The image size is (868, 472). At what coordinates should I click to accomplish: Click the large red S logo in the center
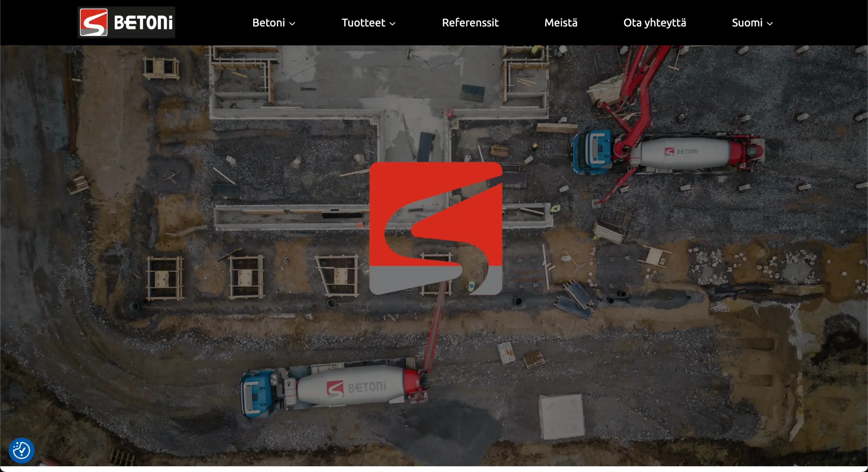click(x=436, y=228)
